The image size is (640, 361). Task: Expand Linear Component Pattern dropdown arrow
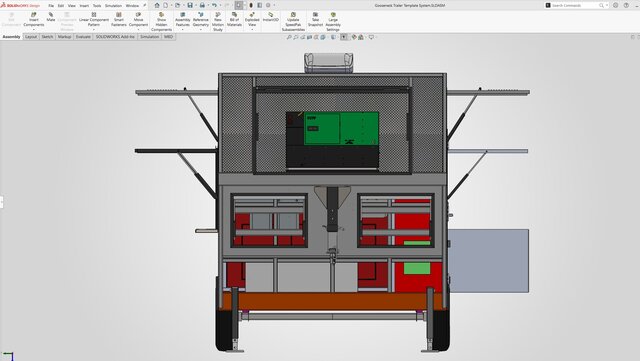94,29
